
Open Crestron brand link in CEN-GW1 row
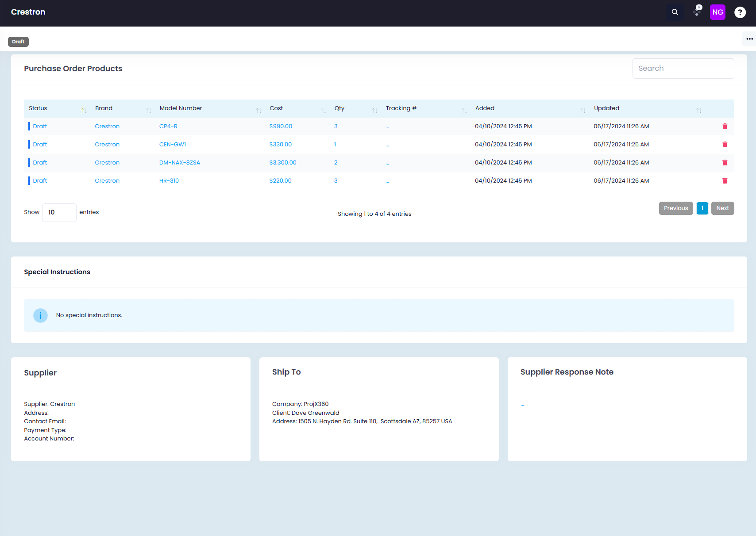(107, 145)
